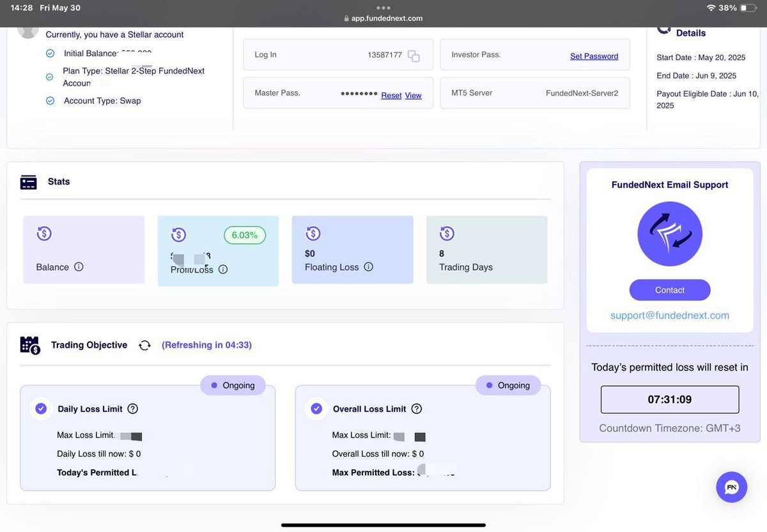
Task: View the master password
Action: click(x=413, y=95)
